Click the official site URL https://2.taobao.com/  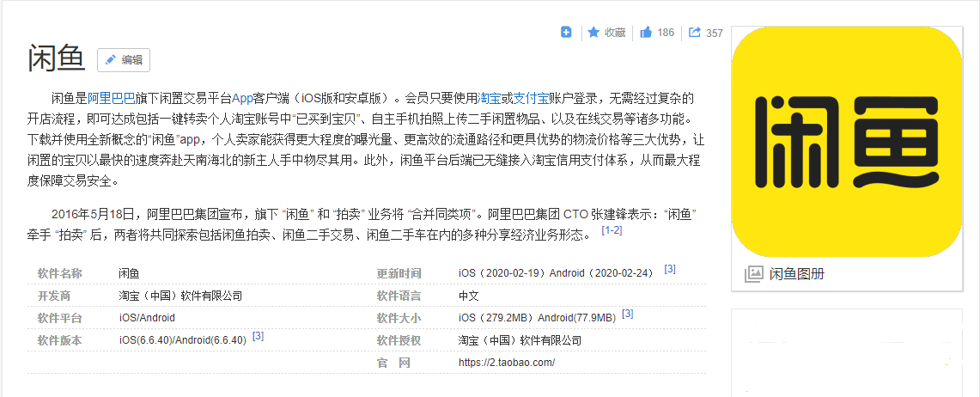507,363
